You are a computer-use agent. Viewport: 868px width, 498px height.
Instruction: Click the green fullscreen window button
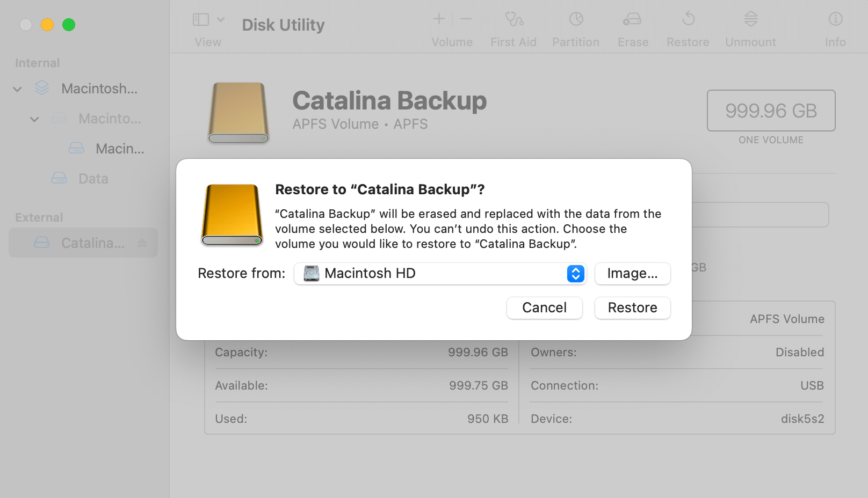69,24
